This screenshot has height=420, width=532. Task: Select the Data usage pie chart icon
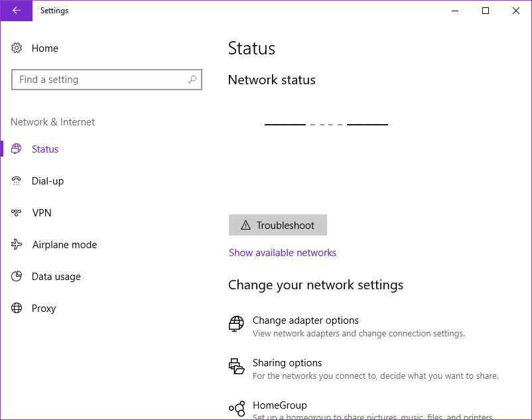[x=17, y=276]
